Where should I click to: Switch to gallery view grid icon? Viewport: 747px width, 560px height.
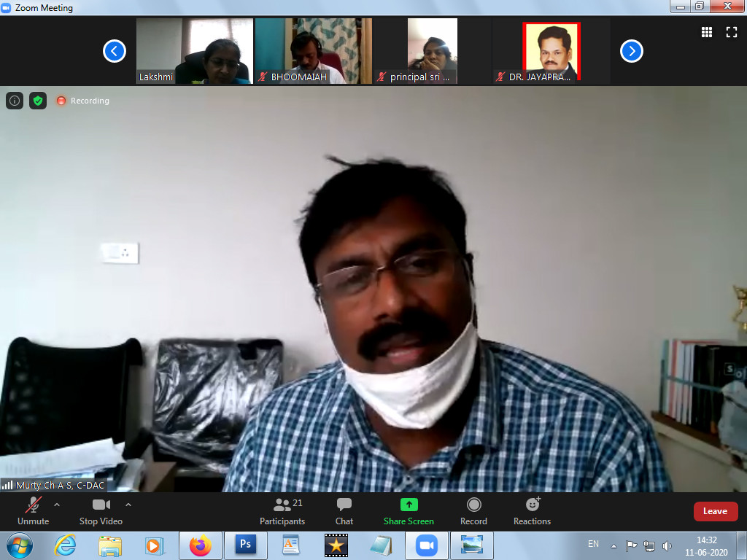click(x=707, y=32)
